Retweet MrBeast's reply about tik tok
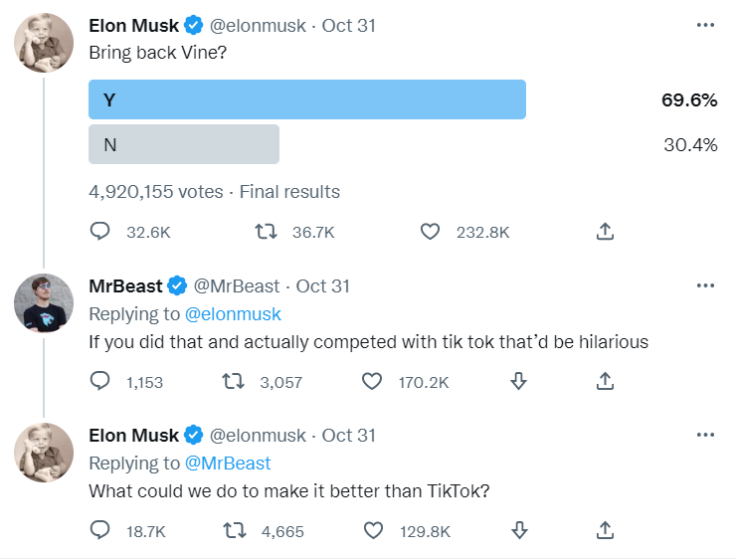The width and height of the screenshot is (736, 560). [x=233, y=381]
